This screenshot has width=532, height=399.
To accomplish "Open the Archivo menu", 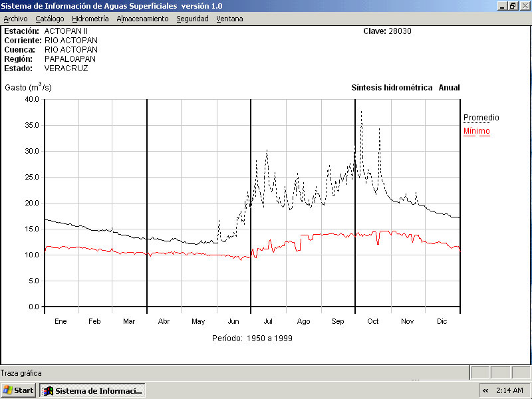I will tap(16, 19).
